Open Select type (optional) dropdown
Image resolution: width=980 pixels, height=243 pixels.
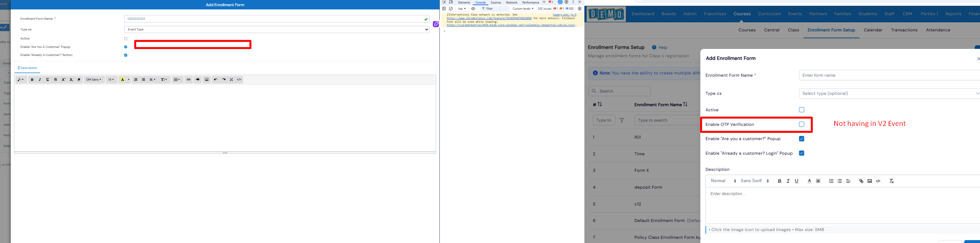click(x=889, y=93)
